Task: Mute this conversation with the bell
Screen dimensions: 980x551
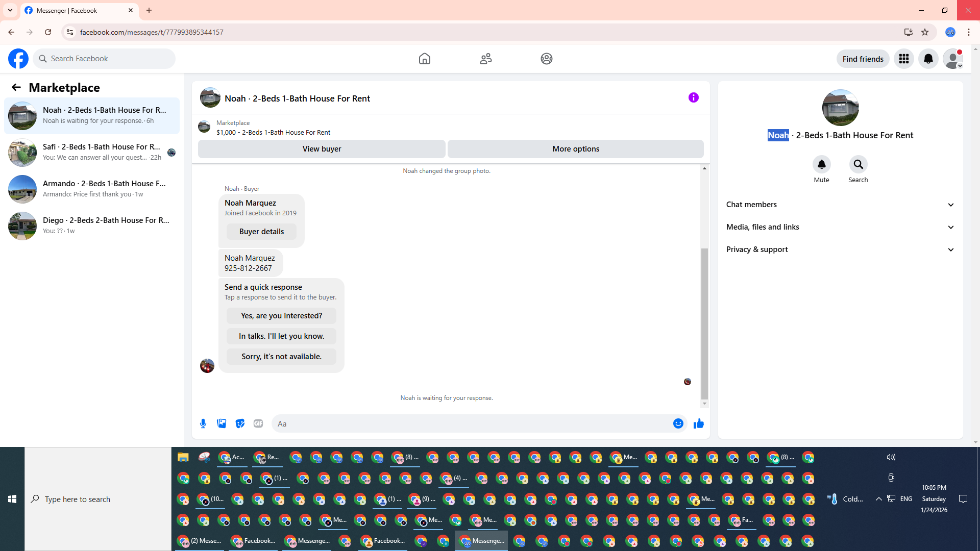Action: point(821,164)
